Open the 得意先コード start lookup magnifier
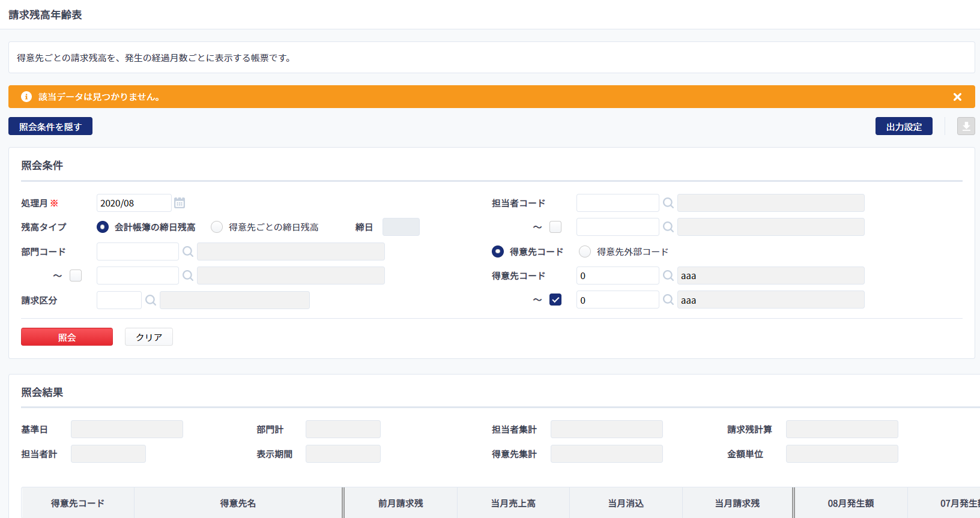Screen dimensions: 980x518 tap(668, 276)
